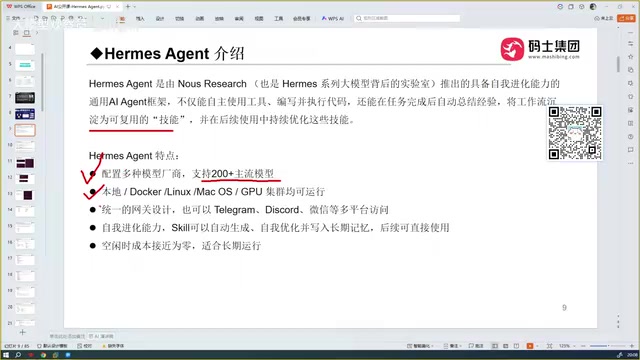Add new slide with plus button
The image size is (640, 360).
point(22,332)
